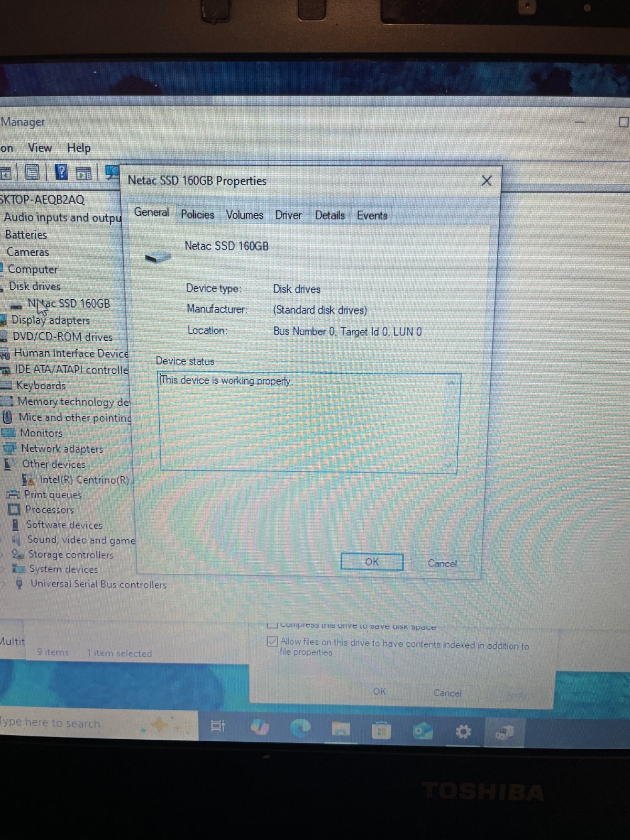Click the Storage controllers category icon
This screenshot has height=840, width=630.
(18, 554)
